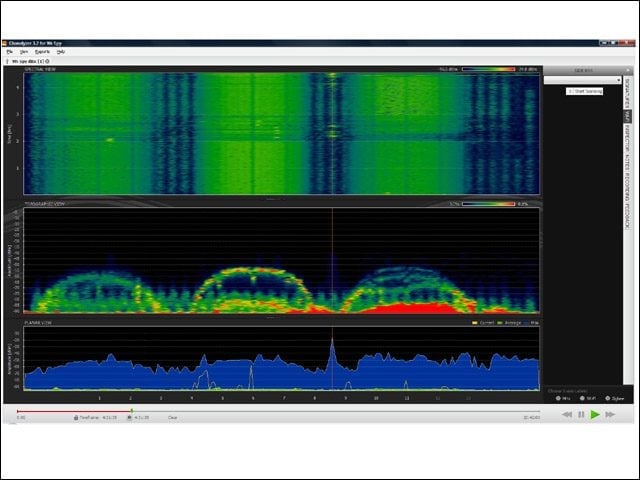Click the red recorded portion of timeline

pos(74,411)
